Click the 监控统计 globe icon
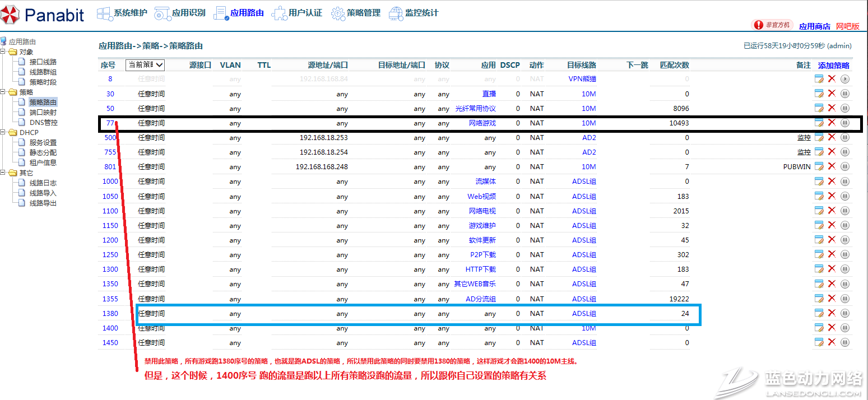The height and width of the screenshot is (400, 868). click(x=396, y=13)
